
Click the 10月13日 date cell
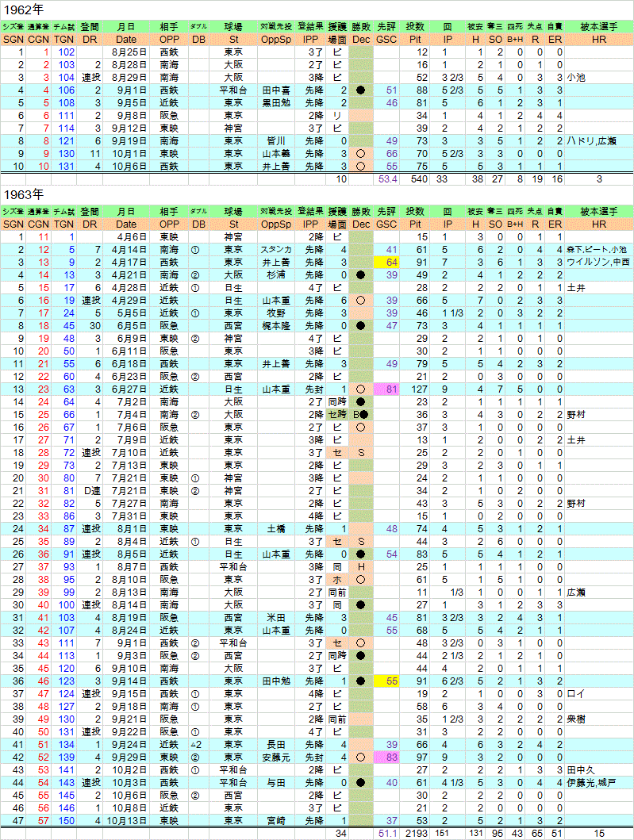point(126,821)
